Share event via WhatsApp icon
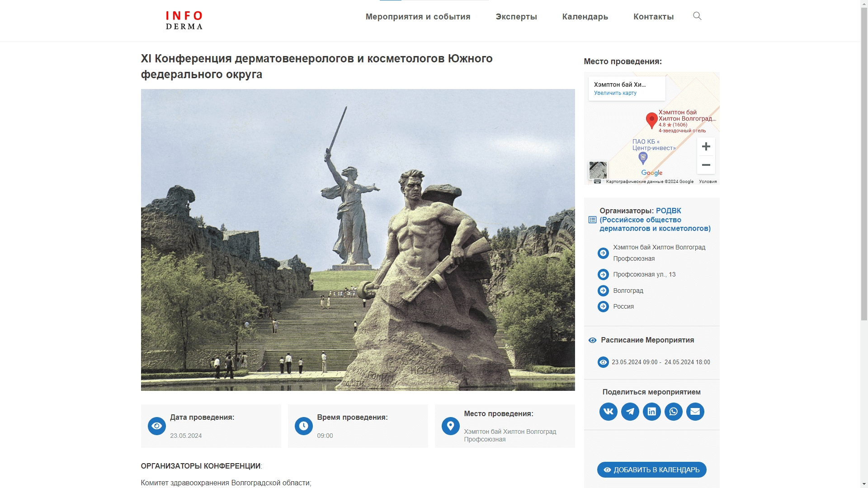The width and height of the screenshot is (868, 488). click(673, 412)
